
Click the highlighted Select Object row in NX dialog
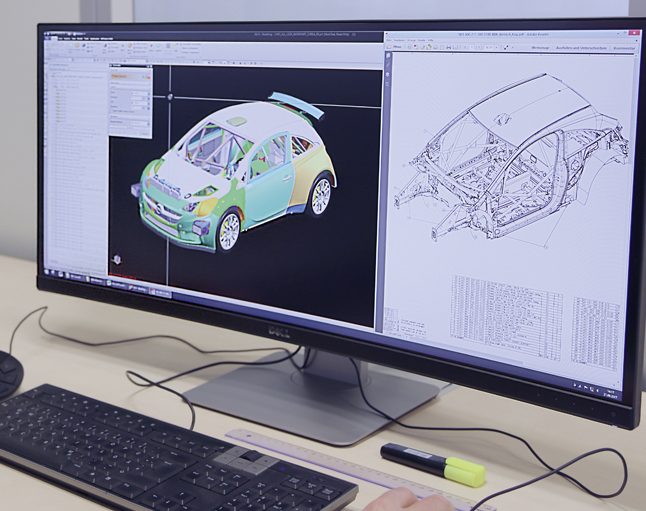pyautogui.click(x=131, y=77)
